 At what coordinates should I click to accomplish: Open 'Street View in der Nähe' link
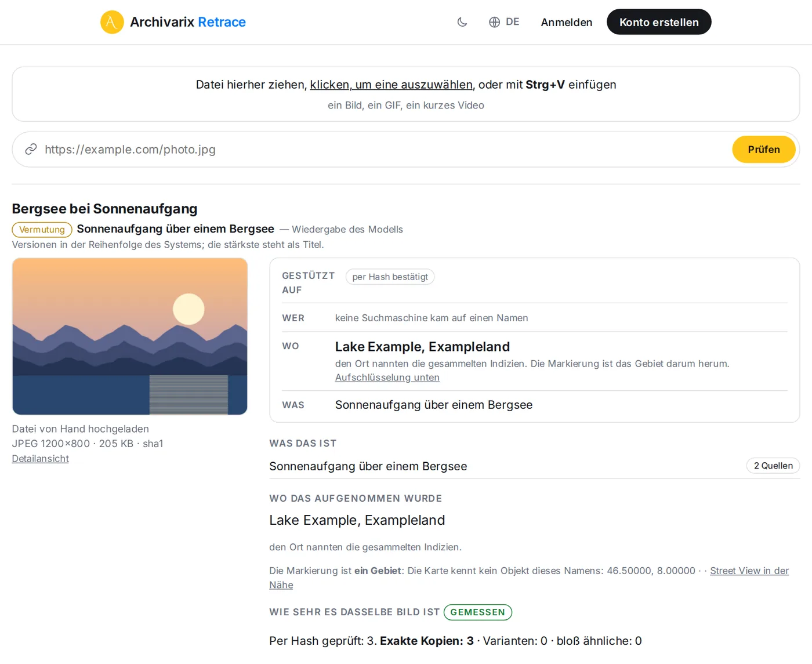[749, 571]
